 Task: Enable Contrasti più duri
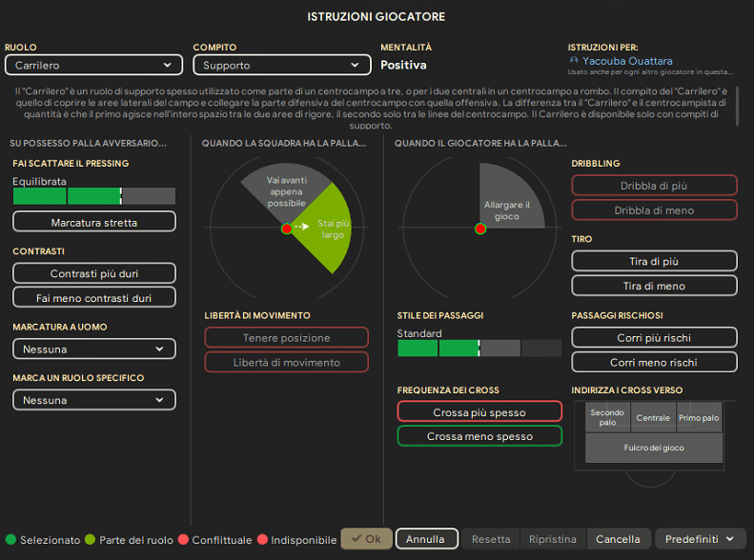(x=93, y=273)
